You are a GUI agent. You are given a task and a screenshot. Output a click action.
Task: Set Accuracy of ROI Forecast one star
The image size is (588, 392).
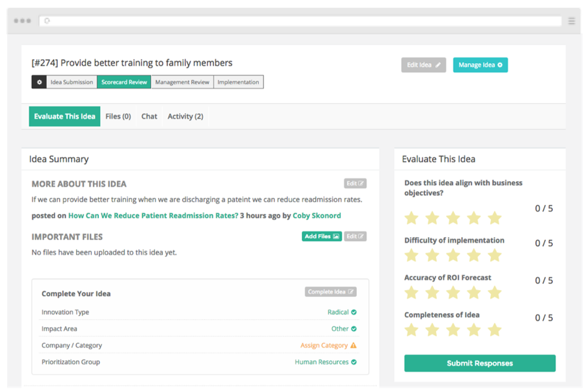click(x=412, y=293)
